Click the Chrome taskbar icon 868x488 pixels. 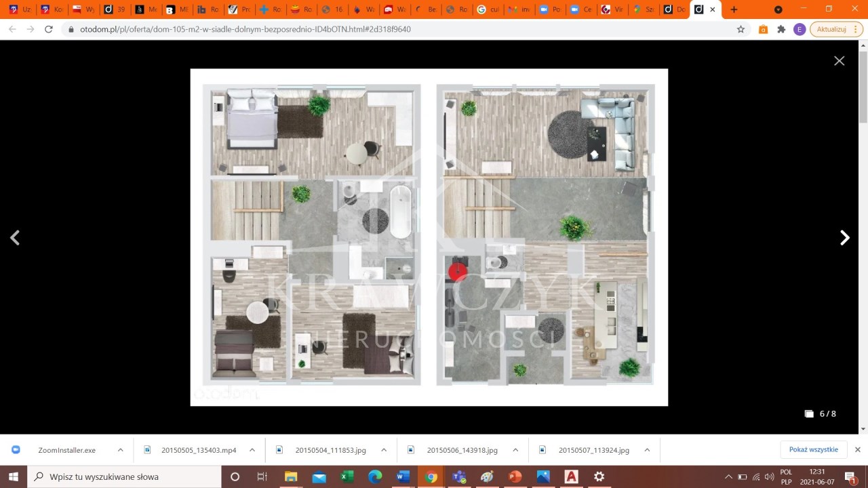pos(431,476)
